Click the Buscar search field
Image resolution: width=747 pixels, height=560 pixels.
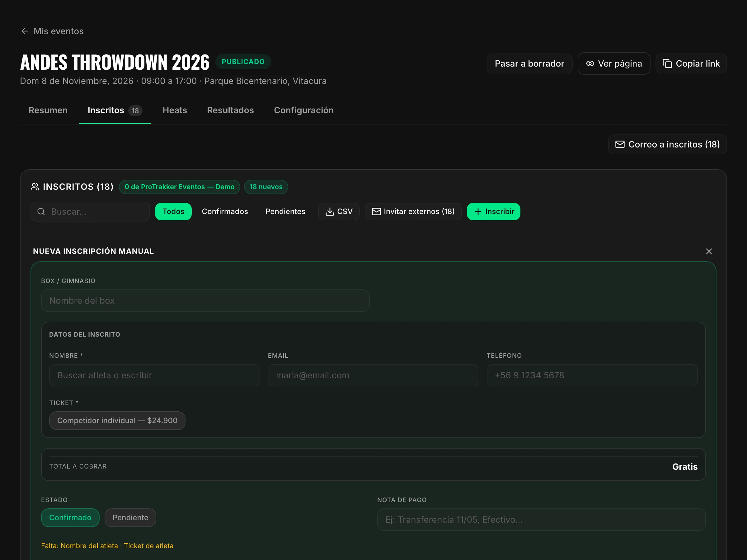coord(90,212)
